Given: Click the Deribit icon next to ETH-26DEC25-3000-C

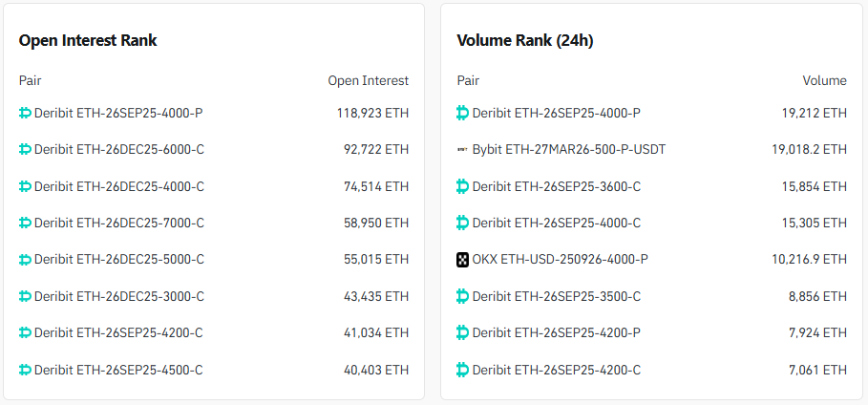Looking at the screenshot, I should (25, 296).
